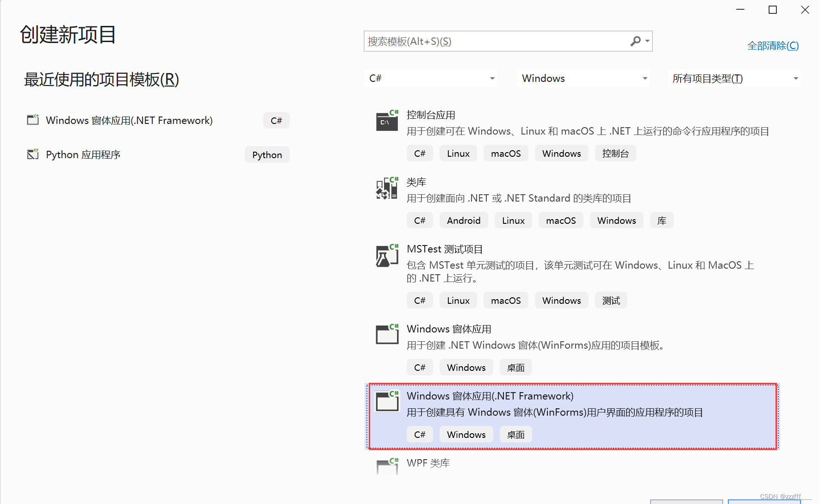
Task: Click the MSTest 测试项目 flask icon
Action: pyautogui.click(x=387, y=255)
